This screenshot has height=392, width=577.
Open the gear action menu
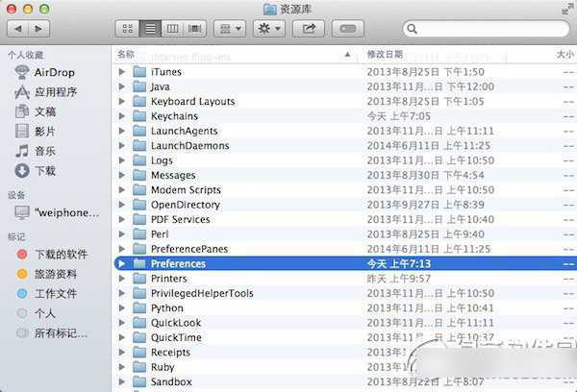[x=269, y=29]
